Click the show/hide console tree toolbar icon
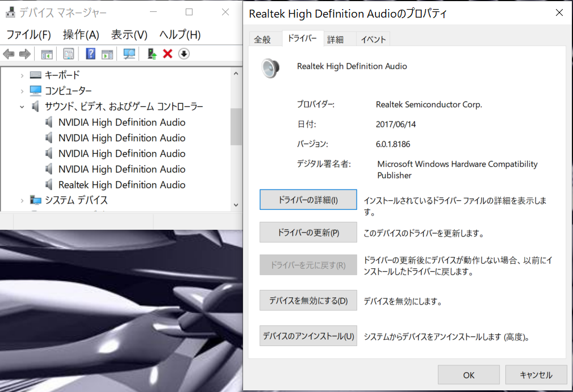Image resolution: width=573 pixels, height=392 pixels. point(47,54)
